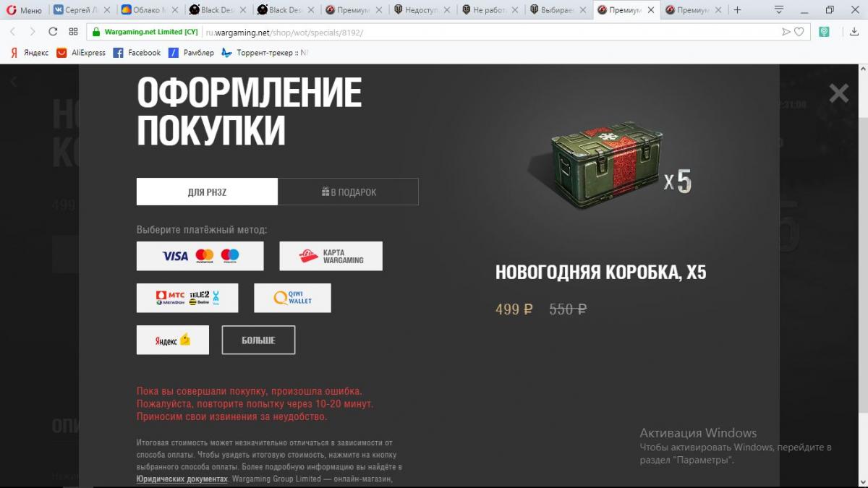Switch to В ПОДАРОК gift option
868x488 pixels.
[x=349, y=192]
